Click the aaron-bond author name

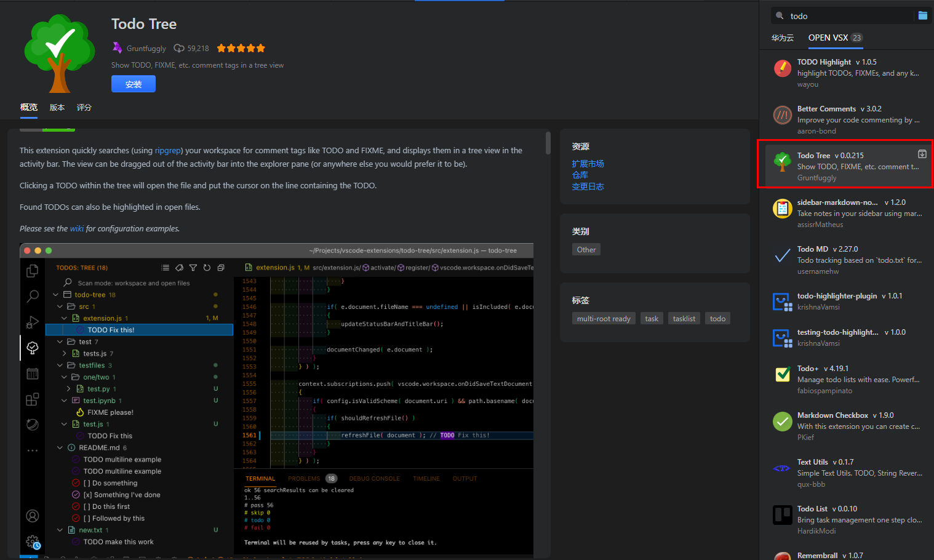coord(816,131)
